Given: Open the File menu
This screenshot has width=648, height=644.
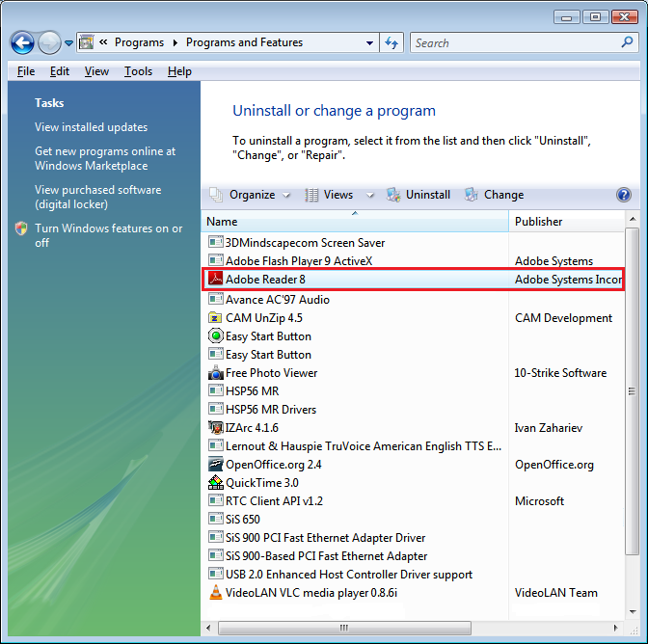Looking at the screenshot, I should coord(26,71).
